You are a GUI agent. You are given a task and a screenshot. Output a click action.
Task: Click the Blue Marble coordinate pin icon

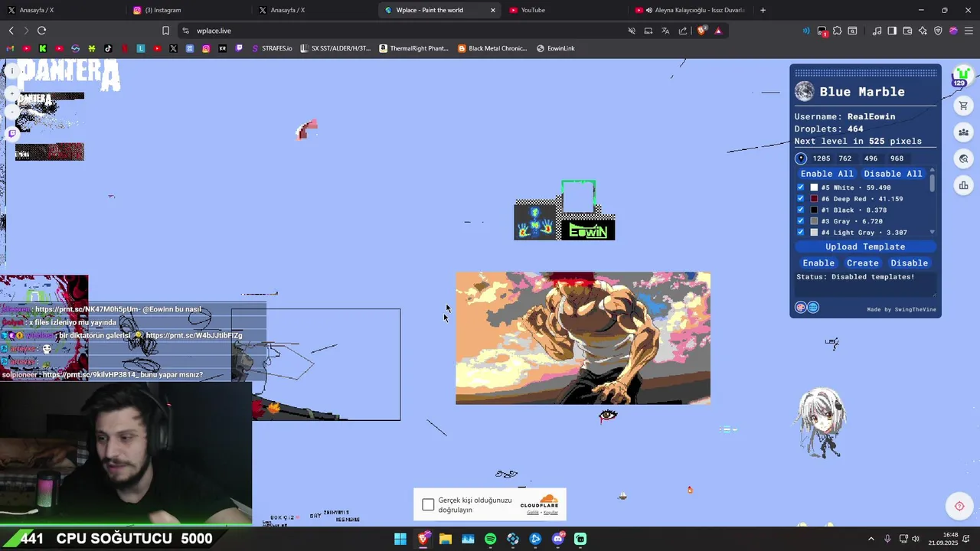click(801, 158)
